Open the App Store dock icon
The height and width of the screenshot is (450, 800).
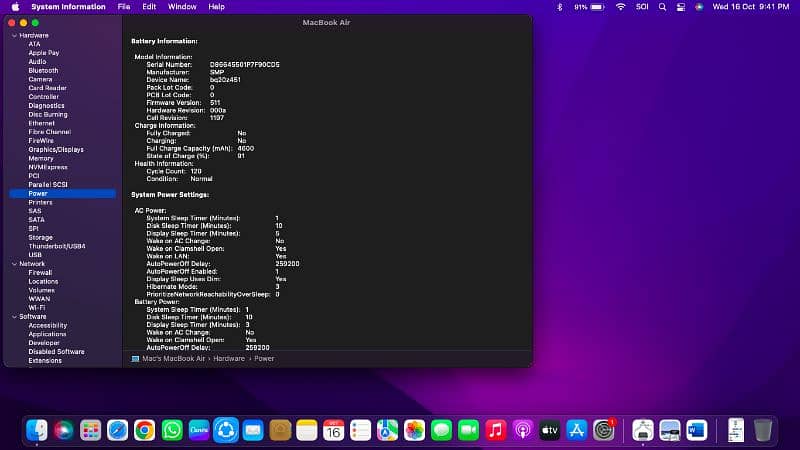(x=577, y=430)
